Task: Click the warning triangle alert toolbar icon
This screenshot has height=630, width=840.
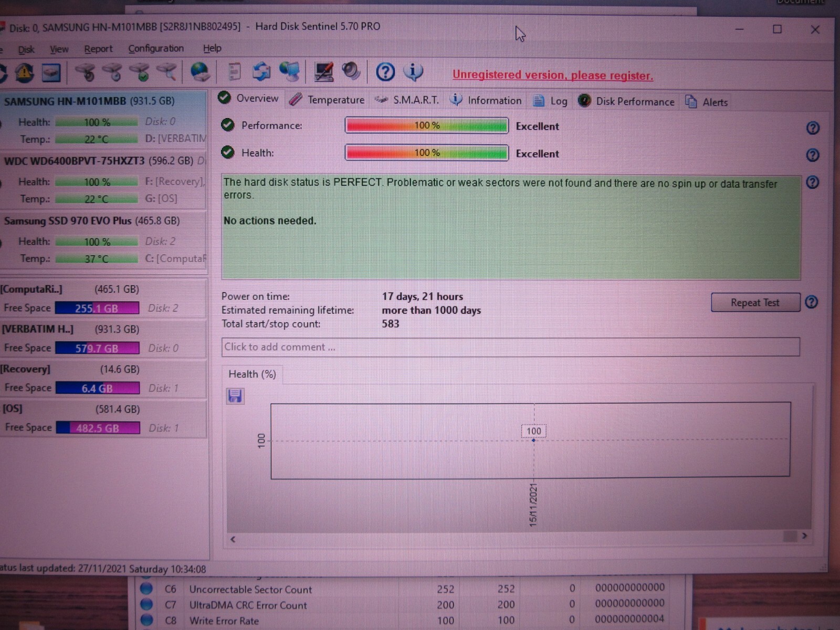Action: click(24, 72)
